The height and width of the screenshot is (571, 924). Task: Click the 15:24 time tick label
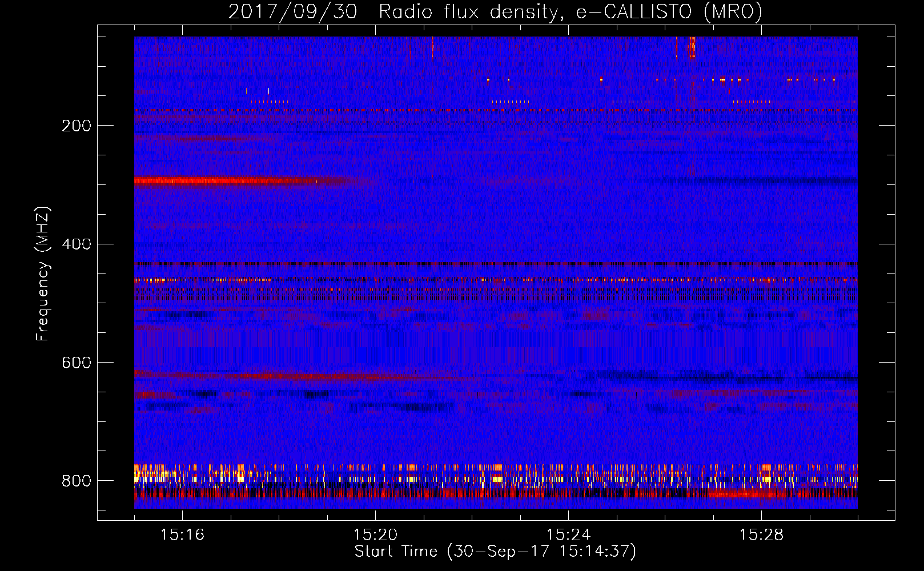tap(568, 535)
